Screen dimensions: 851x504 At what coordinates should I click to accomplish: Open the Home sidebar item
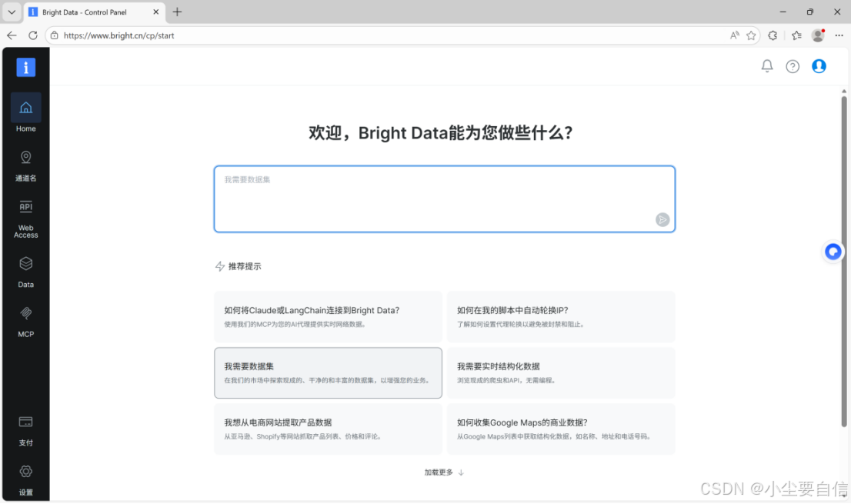(25, 114)
